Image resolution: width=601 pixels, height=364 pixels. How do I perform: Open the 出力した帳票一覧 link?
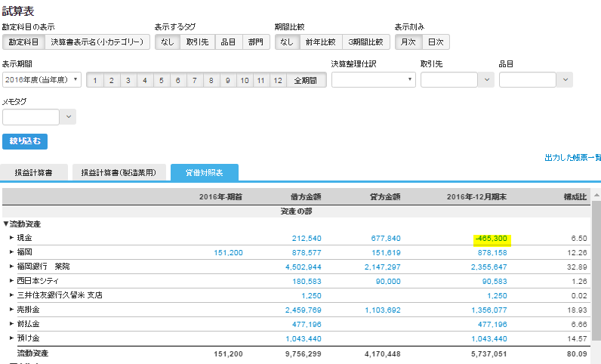pyautogui.click(x=572, y=158)
